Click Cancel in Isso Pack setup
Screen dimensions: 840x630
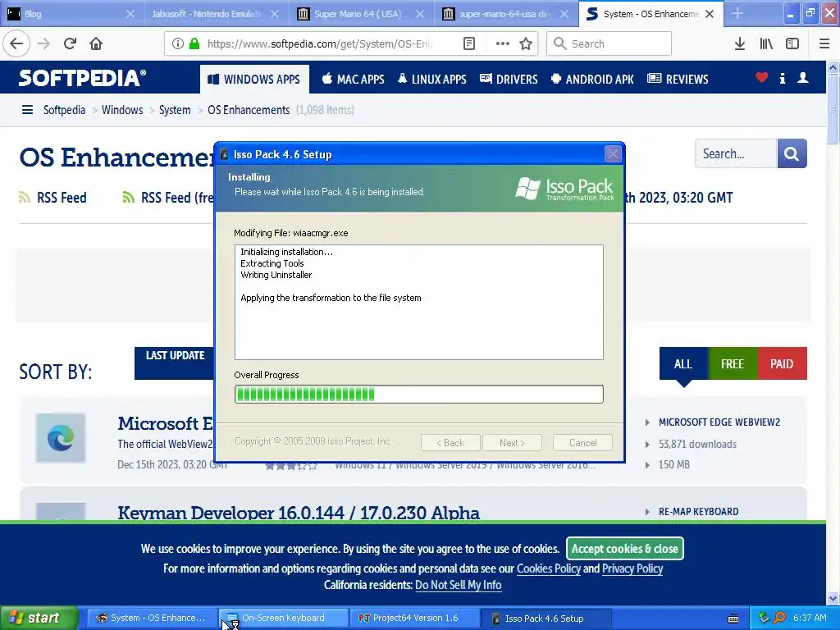pos(582,442)
